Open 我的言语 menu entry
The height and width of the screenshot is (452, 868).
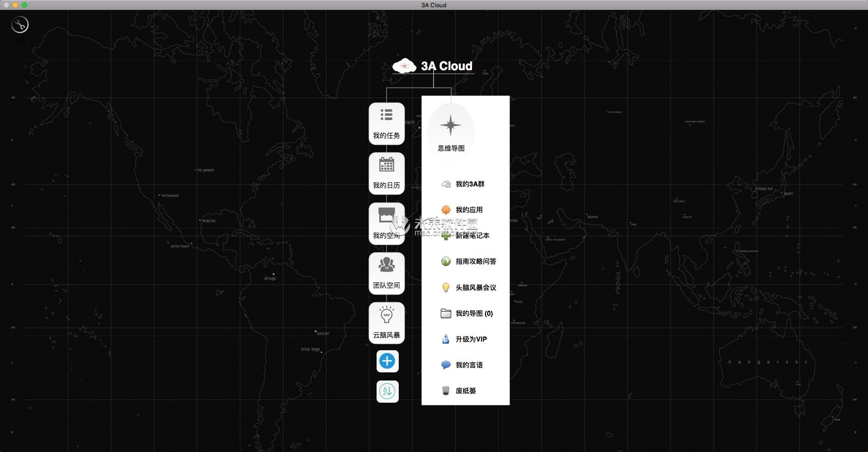pos(462,365)
